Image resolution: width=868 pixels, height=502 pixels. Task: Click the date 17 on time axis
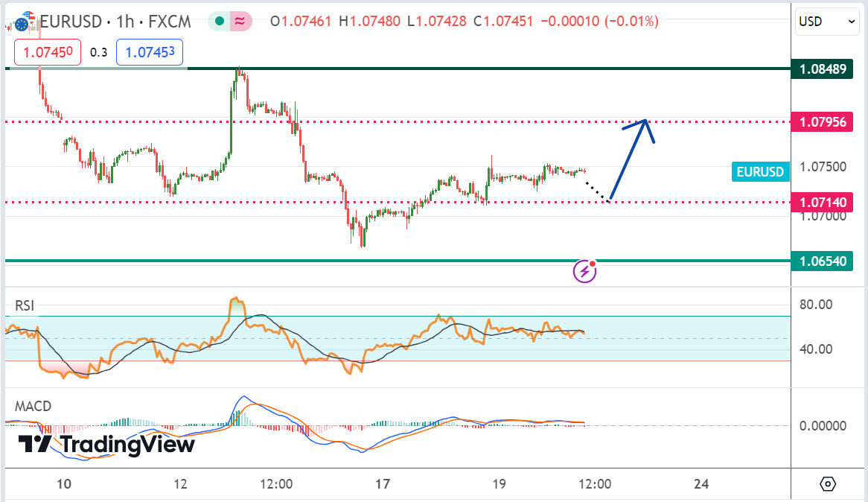(x=383, y=484)
